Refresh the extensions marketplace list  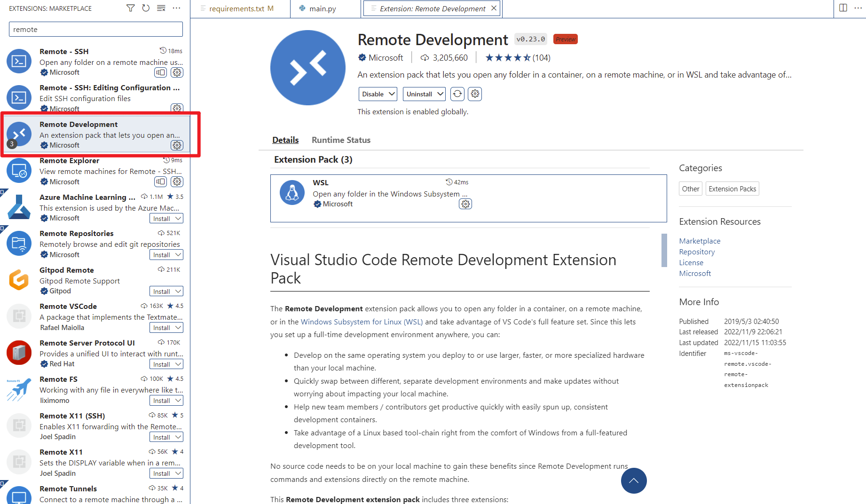coord(146,8)
